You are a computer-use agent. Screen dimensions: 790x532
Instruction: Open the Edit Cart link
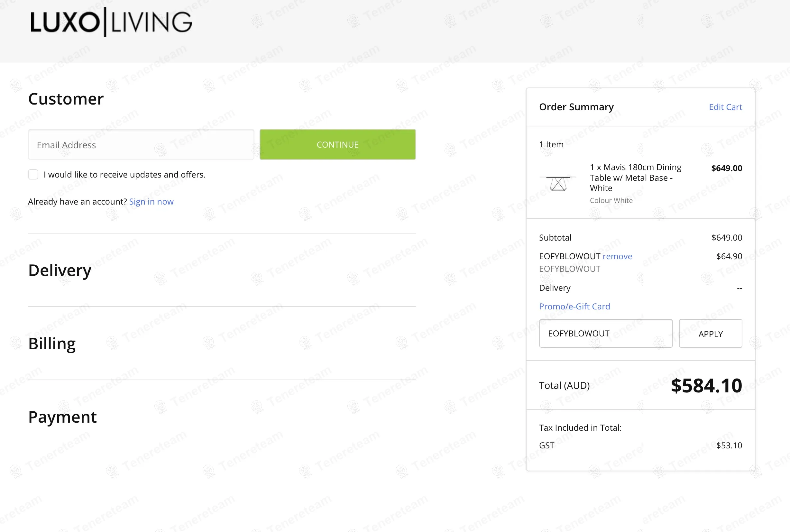[725, 107]
